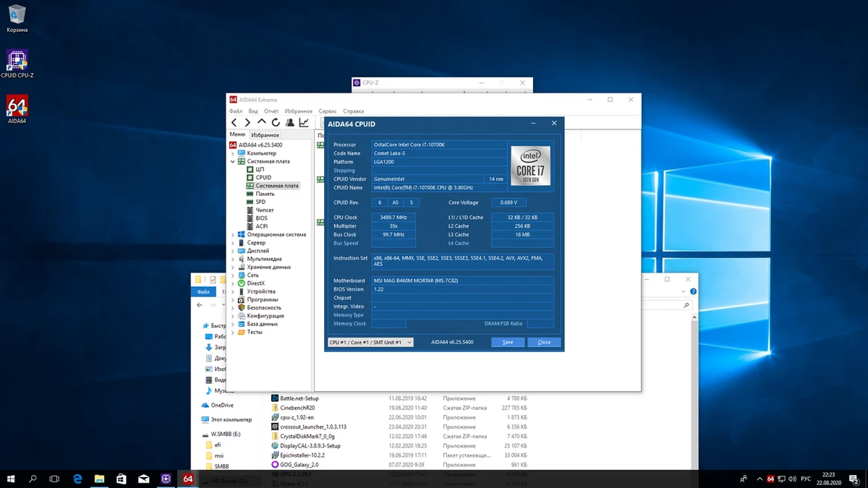Click the AIDA64 icon on the taskbar
The height and width of the screenshot is (488, 868).
[x=188, y=479]
